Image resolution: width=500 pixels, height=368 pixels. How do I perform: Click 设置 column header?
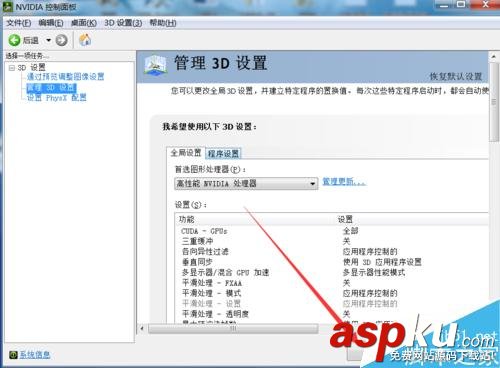[x=345, y=219]
